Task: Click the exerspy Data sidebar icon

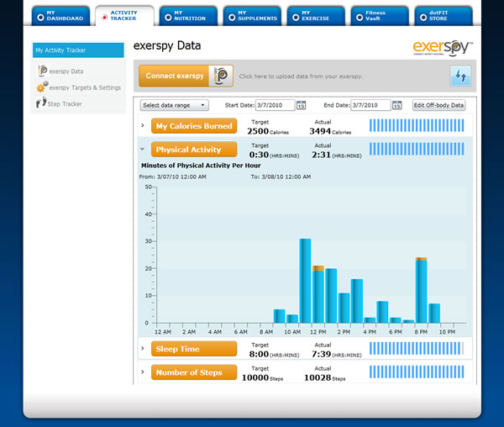Action: click(x=42, y=71)
